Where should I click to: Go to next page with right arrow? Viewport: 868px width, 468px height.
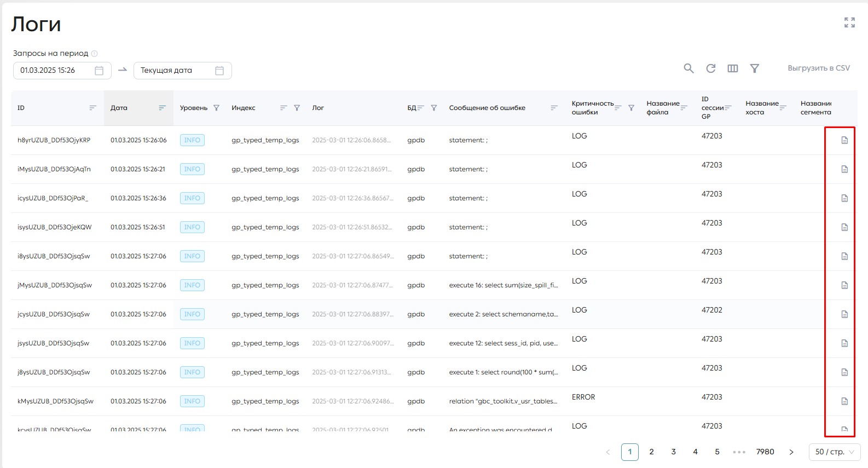[x=791, y=452]
